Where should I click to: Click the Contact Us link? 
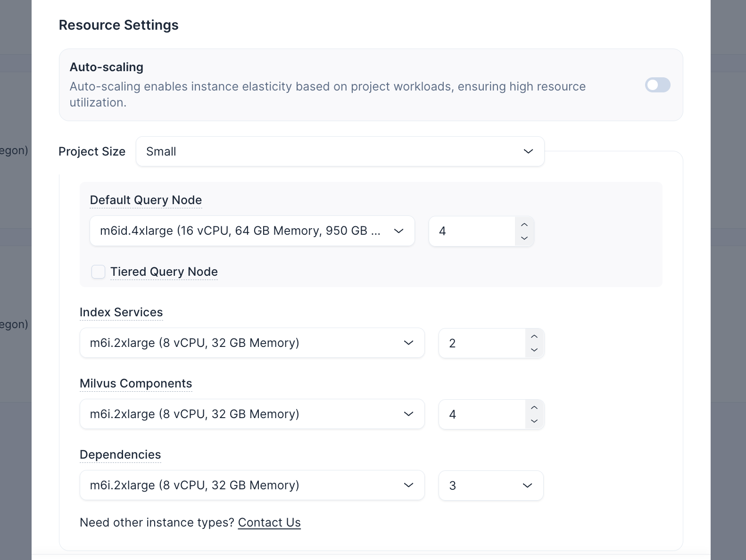coord(269,523)
